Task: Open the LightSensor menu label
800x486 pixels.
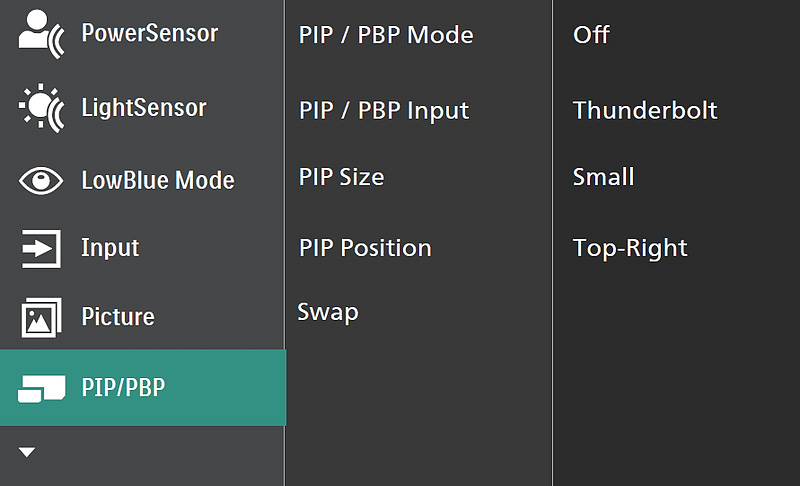Action: click(x=143, y=107)
